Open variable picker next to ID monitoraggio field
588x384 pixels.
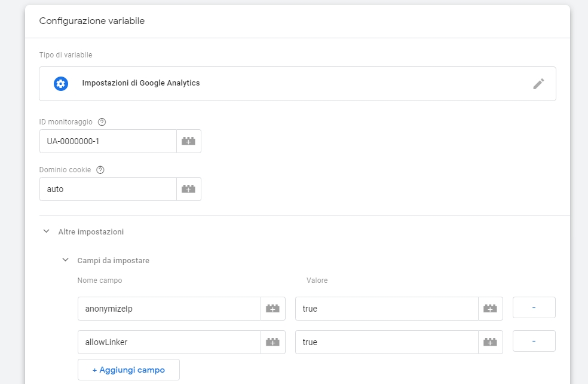point(189,141)
